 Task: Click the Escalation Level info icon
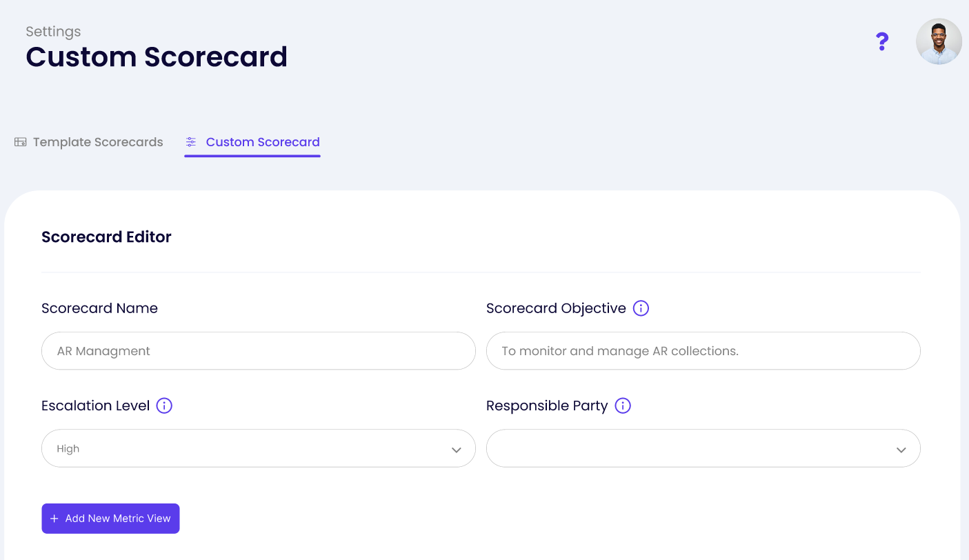click(164, 406)
